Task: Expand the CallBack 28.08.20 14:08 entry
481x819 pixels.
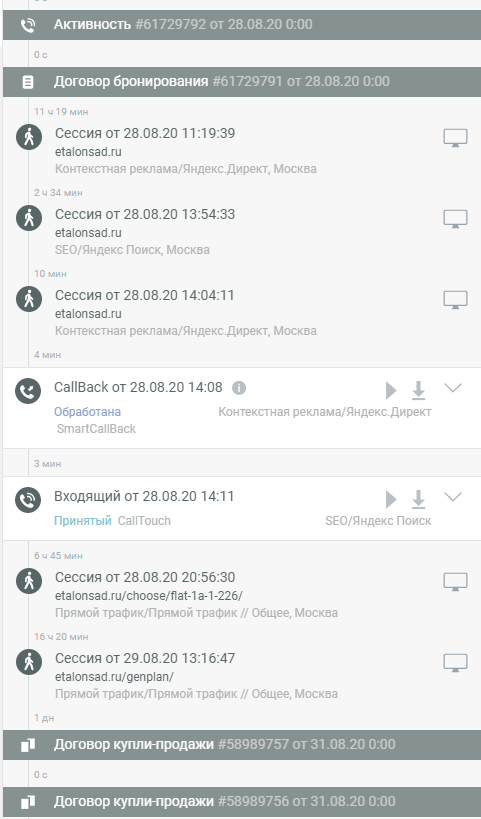Action: coord(453,388)
